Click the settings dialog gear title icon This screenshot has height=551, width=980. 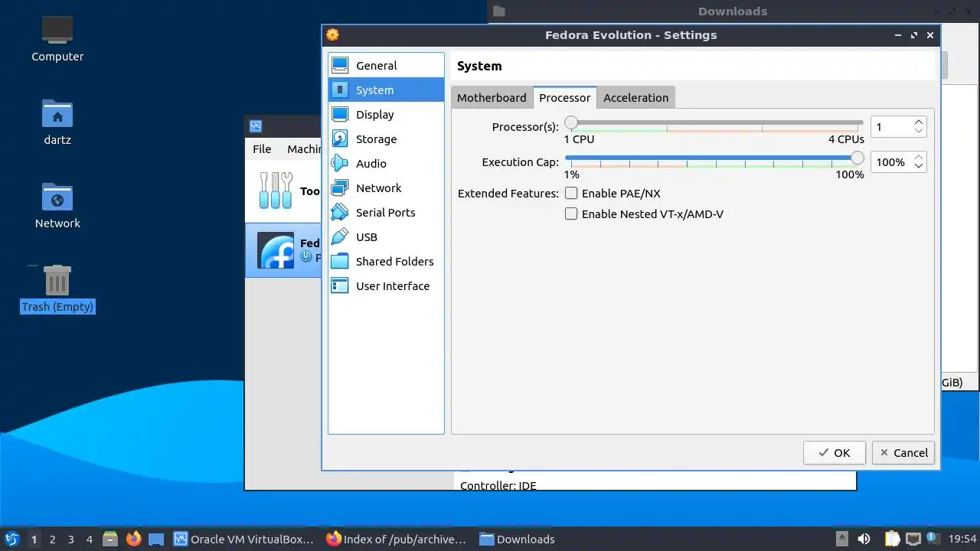pos(332,34)
